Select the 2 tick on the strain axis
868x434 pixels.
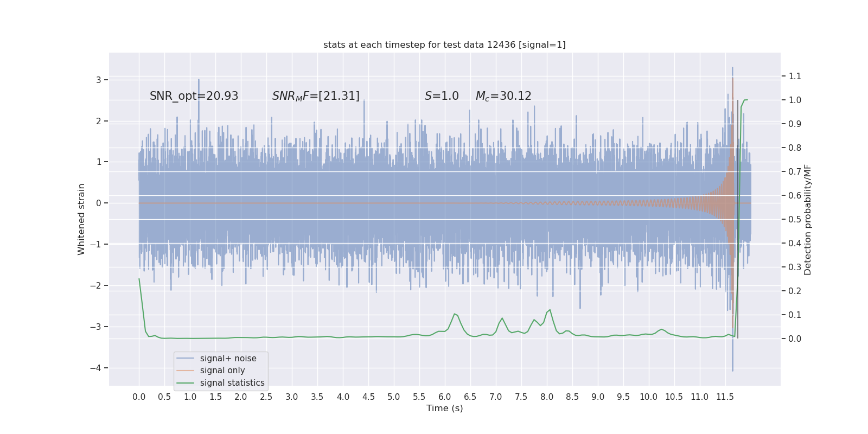pos(99,121)
